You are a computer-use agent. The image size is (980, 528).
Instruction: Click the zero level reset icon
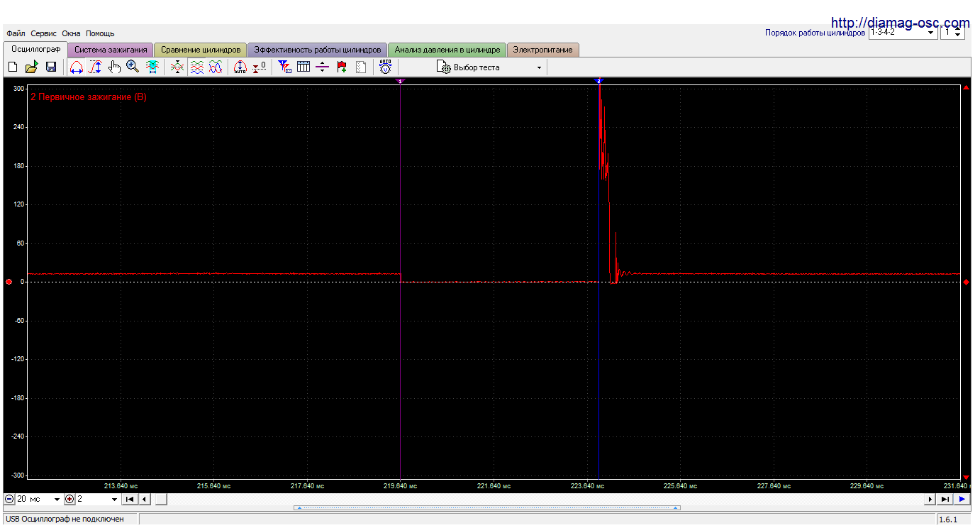[x=260, y=67]
